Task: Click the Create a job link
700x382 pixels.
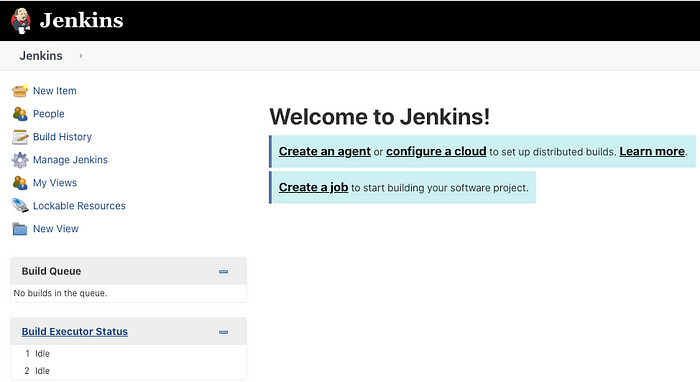Action: click(313, 187)
